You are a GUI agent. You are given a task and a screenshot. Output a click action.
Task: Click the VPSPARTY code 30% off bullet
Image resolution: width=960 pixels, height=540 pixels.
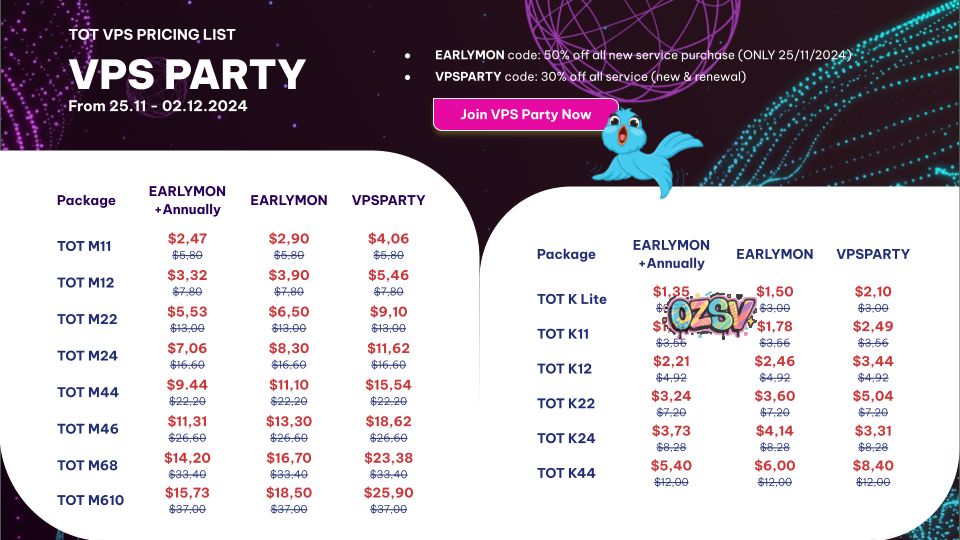click(590, 76)
